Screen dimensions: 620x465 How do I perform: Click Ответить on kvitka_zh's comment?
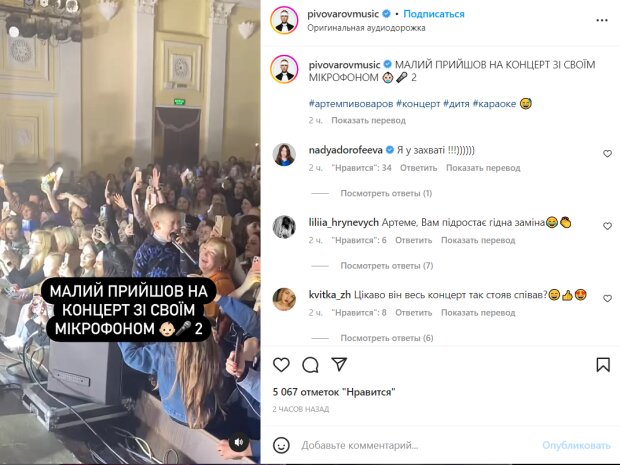pyautogui.click(x=414, y=313)
